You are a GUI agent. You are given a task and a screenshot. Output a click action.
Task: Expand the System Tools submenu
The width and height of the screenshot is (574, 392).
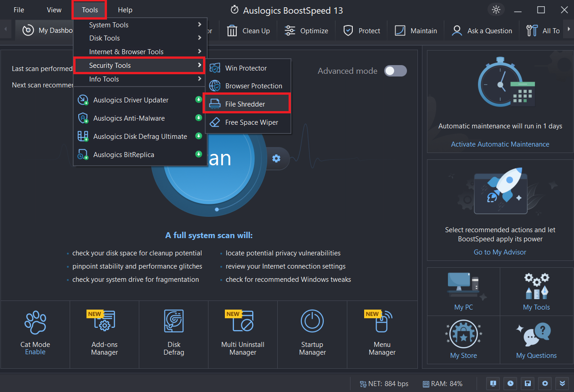pyautogui.click(x=140, y=25)
